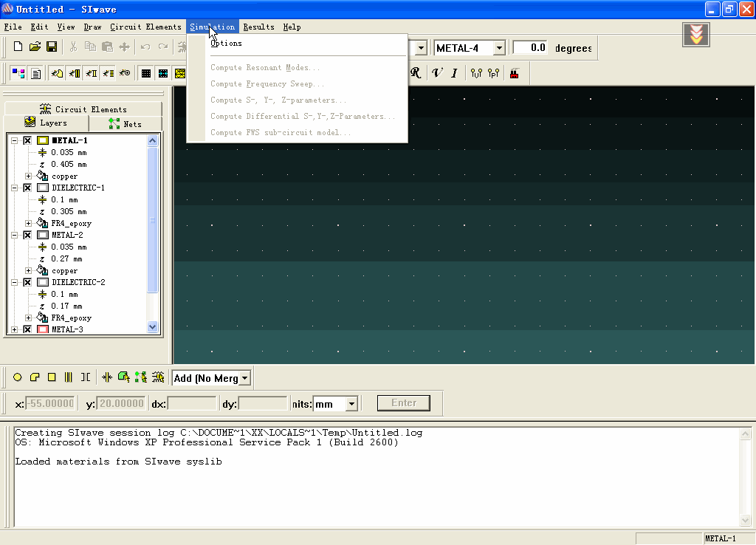This screenshot has height=545, width=756.
Task: Click the yellow mesh display icon
Action: 180,73
